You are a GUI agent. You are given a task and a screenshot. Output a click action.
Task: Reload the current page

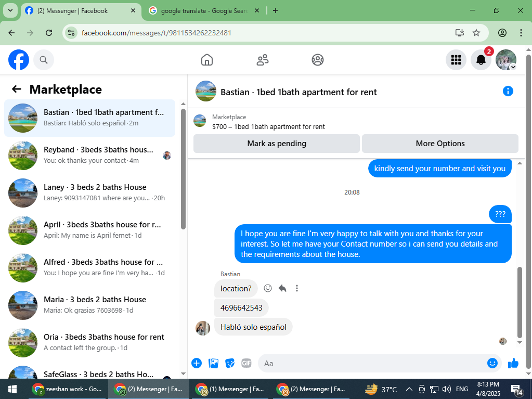pyautogui.click(x=49, y=33)
